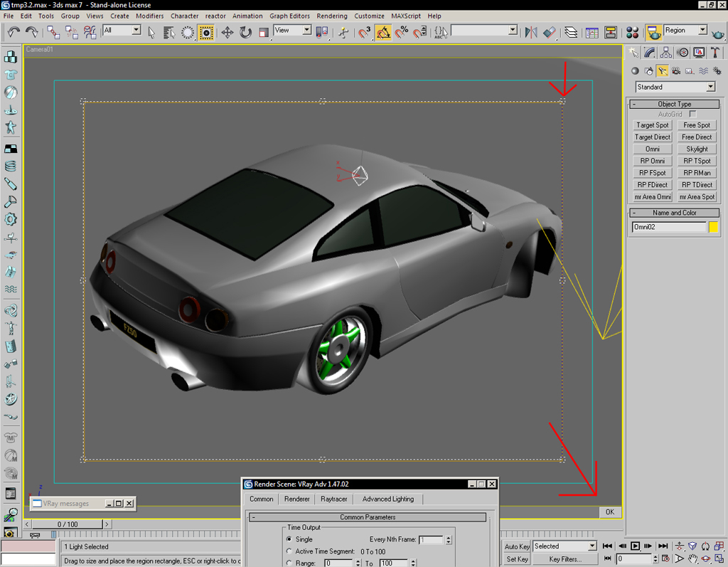728x567 pixels.
Task: Open the Rendering menu
Action: [332, 16]
